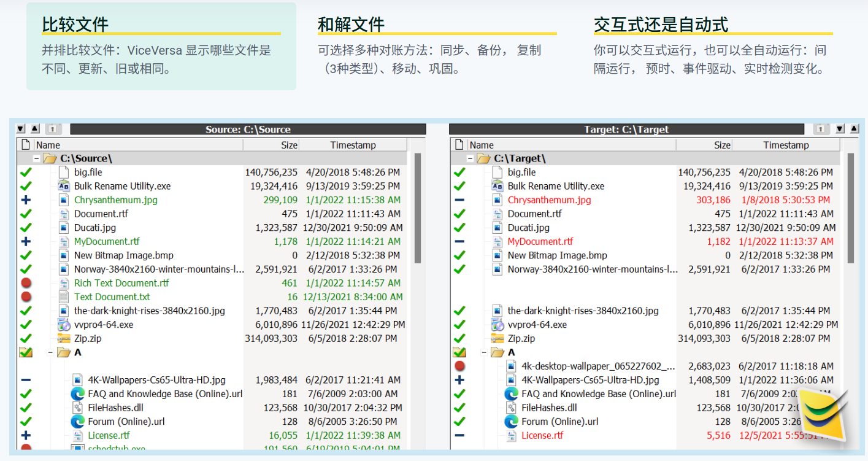
Task: Click the up-arrow button in the Source pane header
Action: (x=35, y=129)
